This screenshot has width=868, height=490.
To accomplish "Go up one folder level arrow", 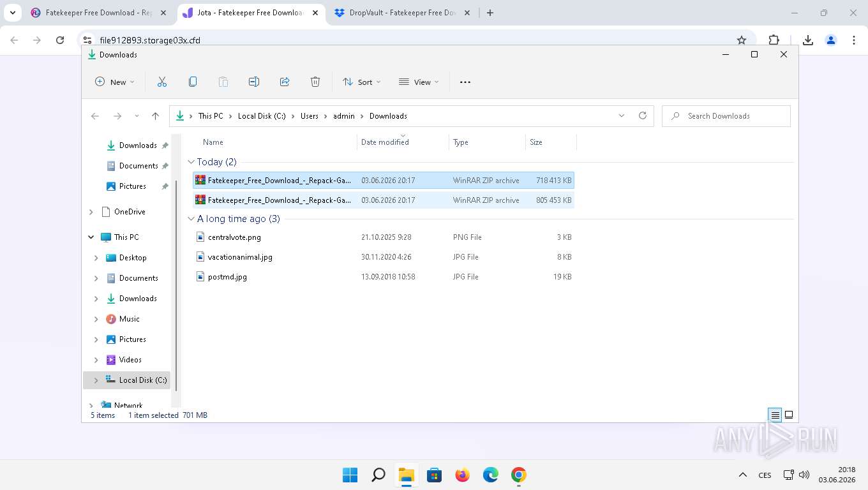I will (155, 116).
